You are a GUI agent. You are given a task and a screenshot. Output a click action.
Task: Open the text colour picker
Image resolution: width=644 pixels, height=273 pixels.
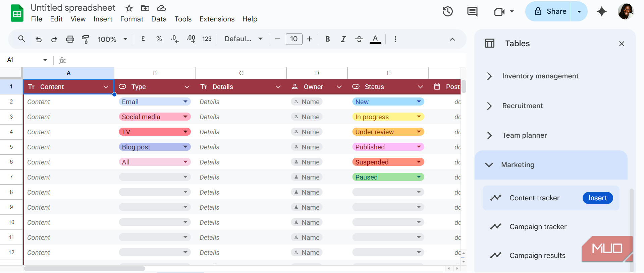click(x=375, y=39)
